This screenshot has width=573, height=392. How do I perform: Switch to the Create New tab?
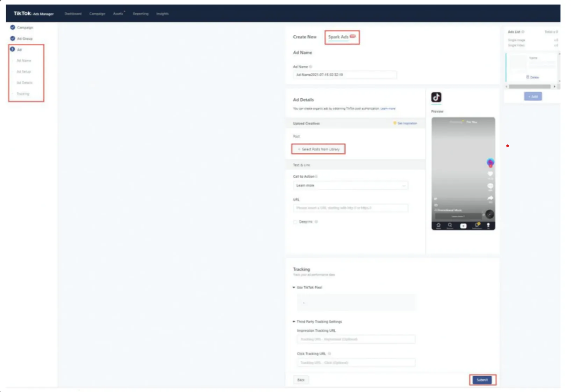pyautogui.click(x=305, y=37)
